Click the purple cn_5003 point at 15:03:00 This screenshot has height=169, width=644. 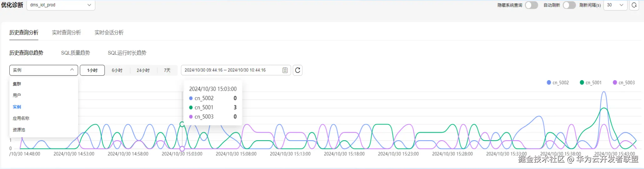pos(182,149)
